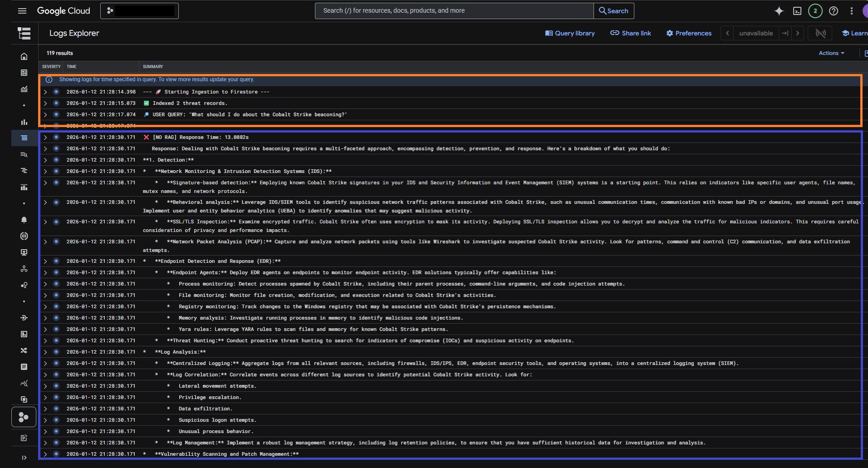Open the help question mark icon
Screen dimensions: 868x468
coord(833,11)
